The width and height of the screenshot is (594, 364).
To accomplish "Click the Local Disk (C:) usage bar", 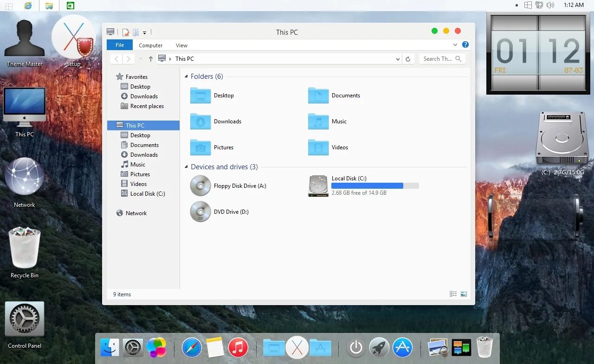I will (375, 185).
